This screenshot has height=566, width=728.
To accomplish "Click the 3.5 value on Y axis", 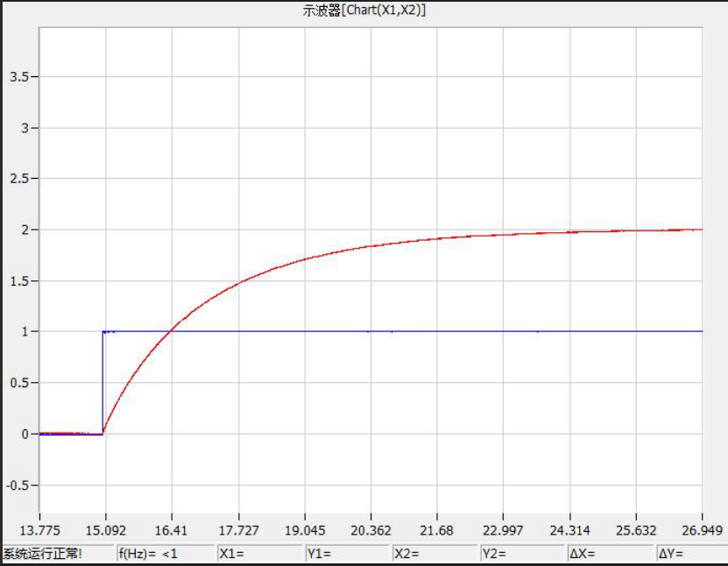I will click(x=19, y=77).
